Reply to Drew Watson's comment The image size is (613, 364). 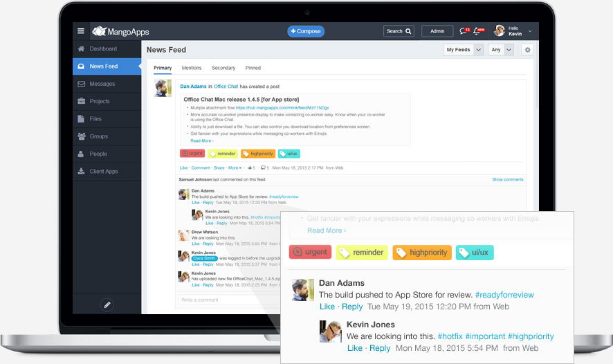[x=208, y=244]
